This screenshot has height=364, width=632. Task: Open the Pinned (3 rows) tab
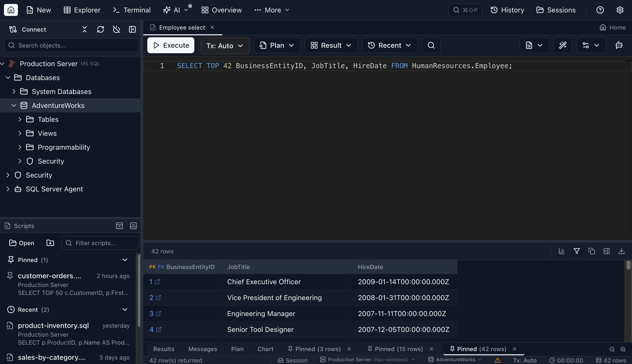click(x=318, y=349)
